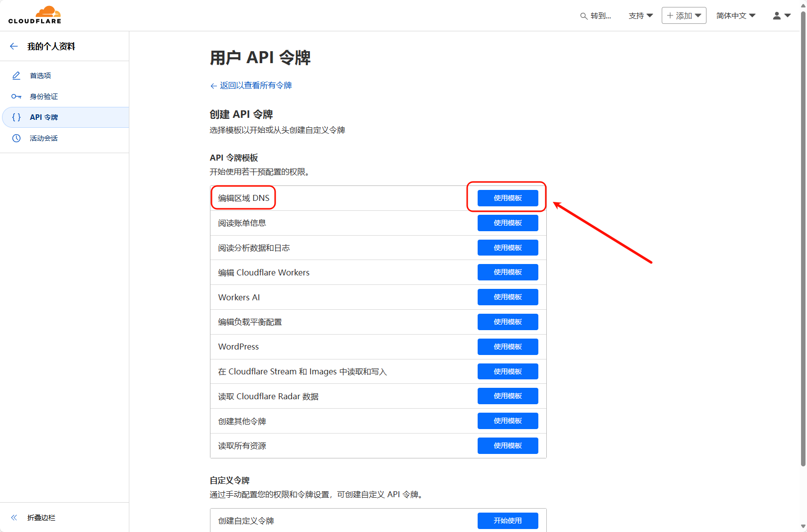Click the pencil icon for 首选项
Image resolution: width=807 pixels, height=532 pixels.
point(16,76)
